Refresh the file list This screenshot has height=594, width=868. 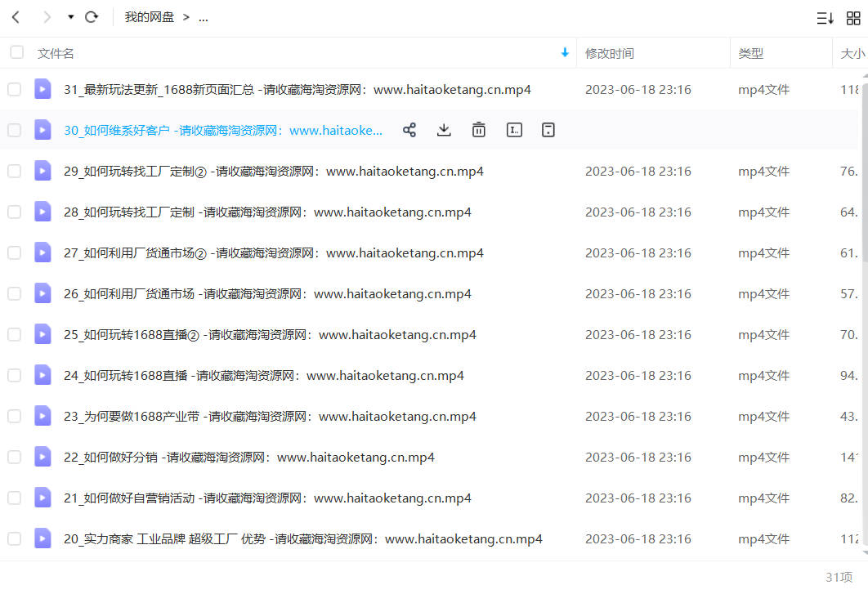[92, 17]
